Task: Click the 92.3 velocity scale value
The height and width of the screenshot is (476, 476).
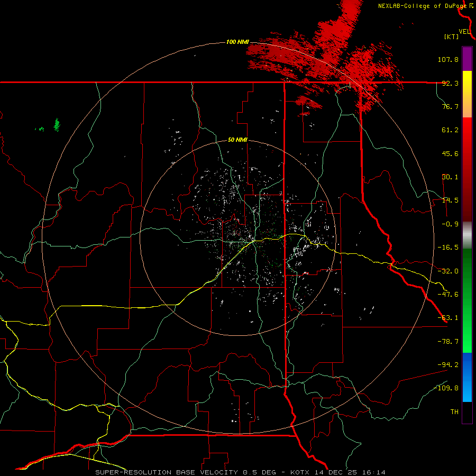Action: click(x=450, y=83)
